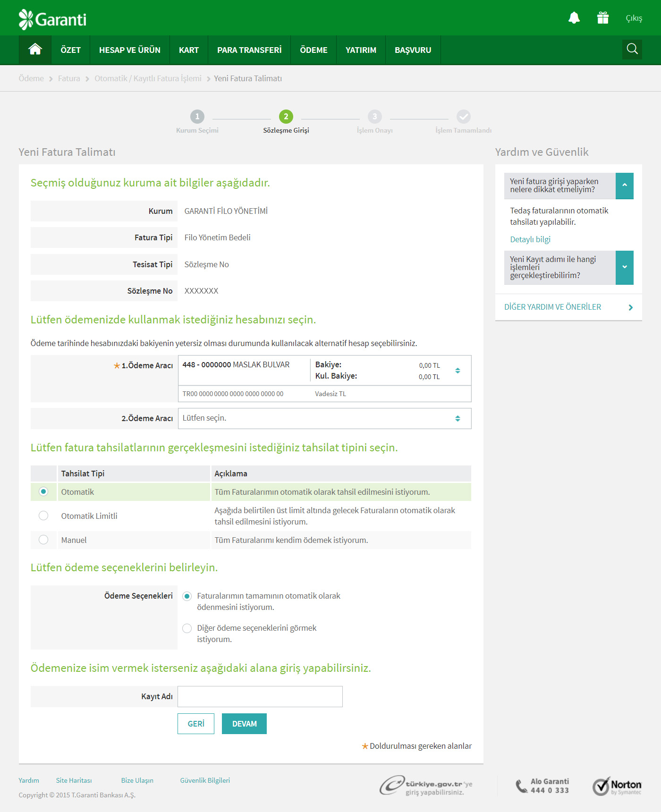
Task: Click the GERİ button
Action: coord(196,724)
